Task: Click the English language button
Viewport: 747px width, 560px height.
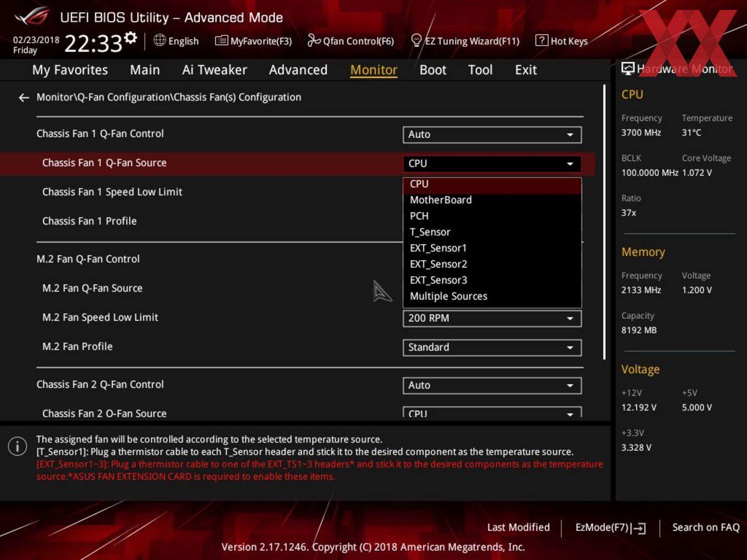Action: 176,41
